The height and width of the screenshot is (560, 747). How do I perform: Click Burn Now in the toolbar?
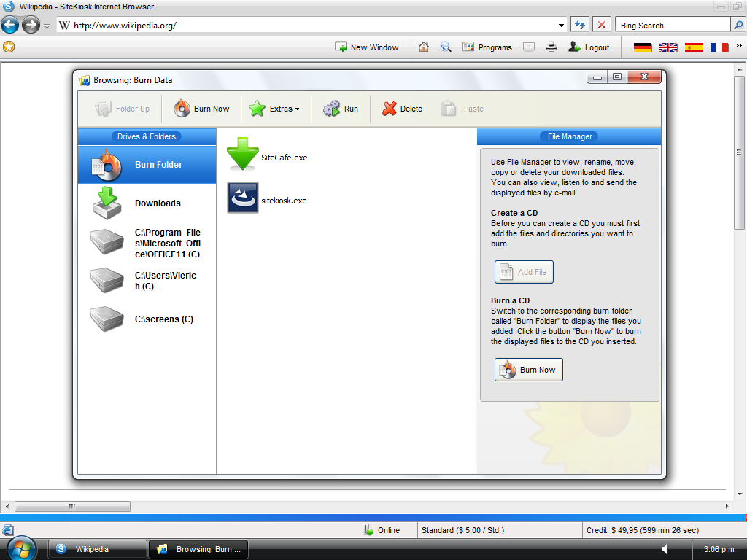[x=202, y=109]
